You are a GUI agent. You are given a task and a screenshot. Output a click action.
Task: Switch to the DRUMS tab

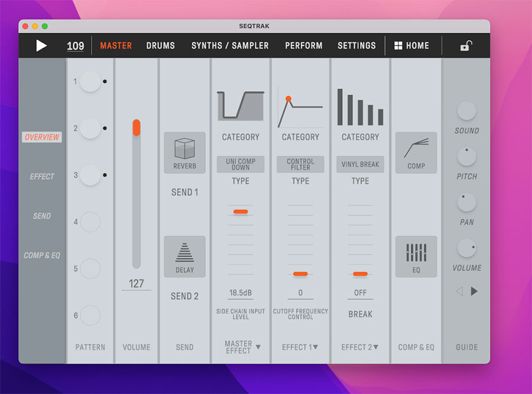click(161, 46)
